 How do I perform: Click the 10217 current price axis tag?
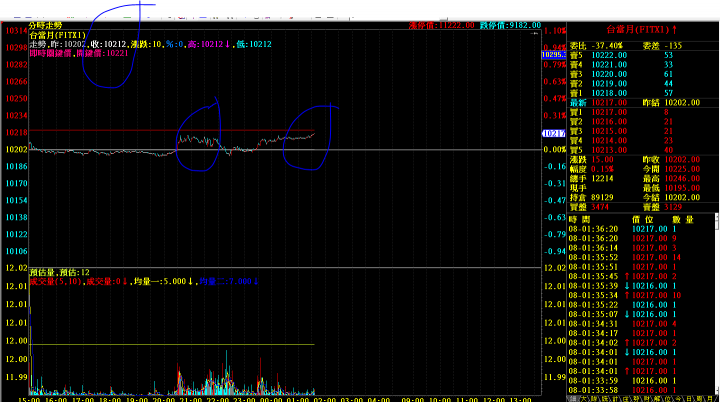click(x=554, y=134)
